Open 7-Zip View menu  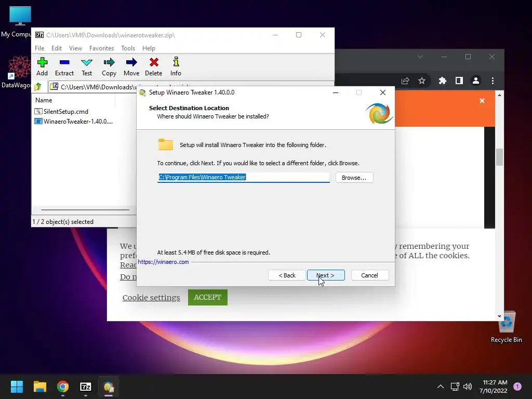(x=75, y=48)
